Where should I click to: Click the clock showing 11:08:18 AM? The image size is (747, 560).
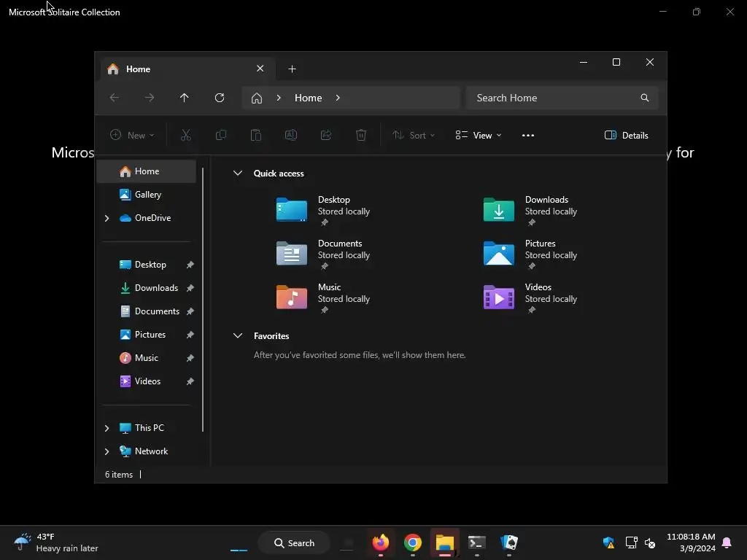click(691, 542)
